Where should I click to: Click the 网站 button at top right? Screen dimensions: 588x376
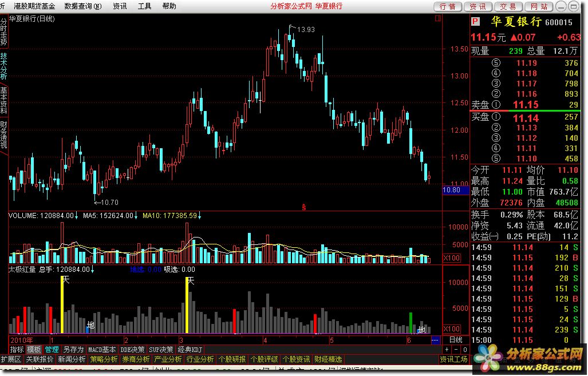coord(539,6)
